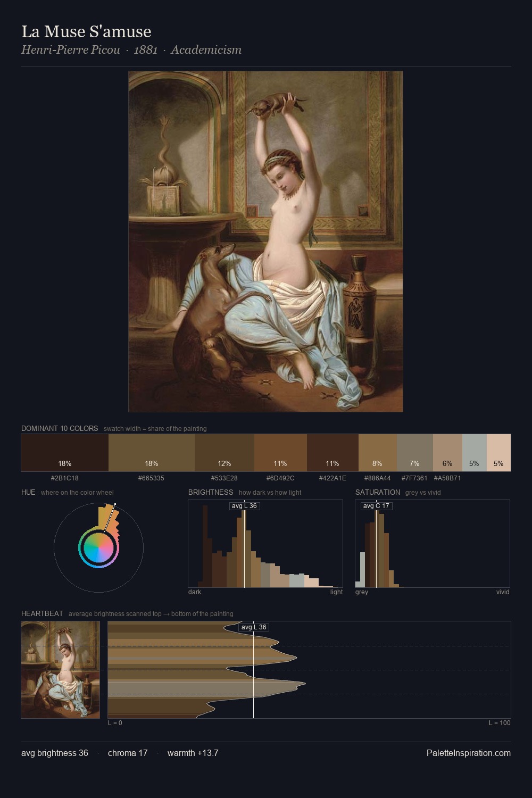
Task: Click the grey axis label under saturation
Action: (x=362, y=592)
